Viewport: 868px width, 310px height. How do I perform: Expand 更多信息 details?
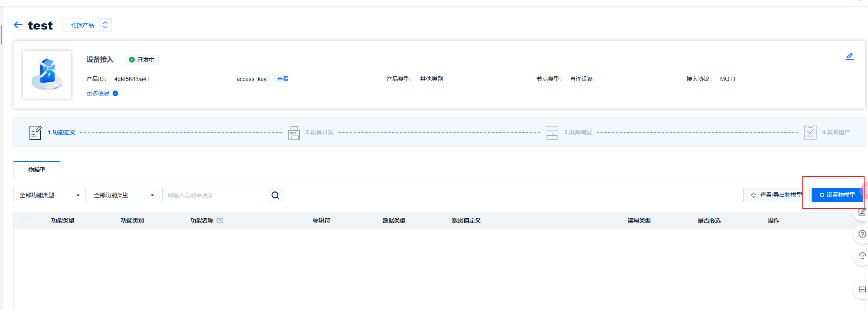pyautogui.click(x=102, y=93)
